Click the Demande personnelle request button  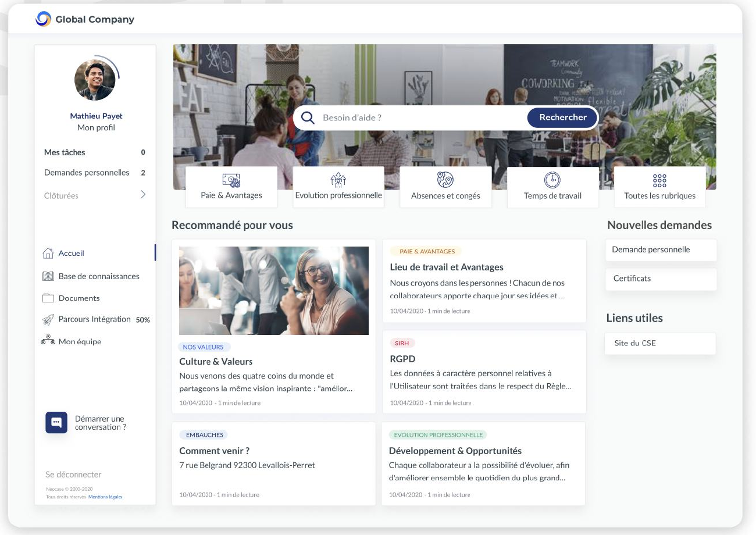click(x=661, y=250)
